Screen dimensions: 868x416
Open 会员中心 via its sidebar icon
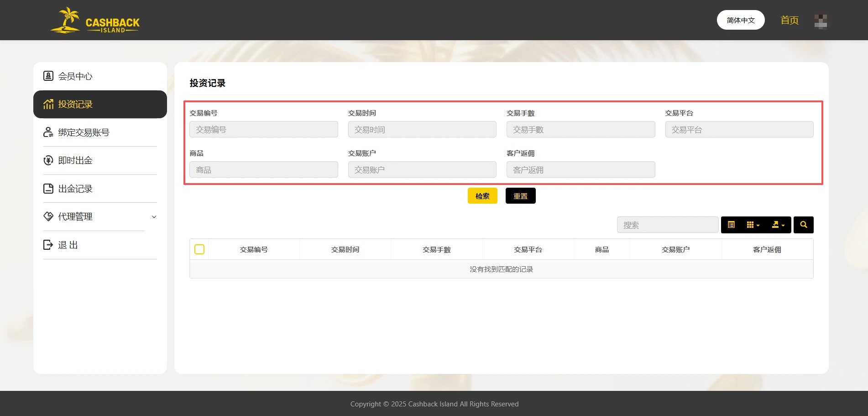coord(48,76)
